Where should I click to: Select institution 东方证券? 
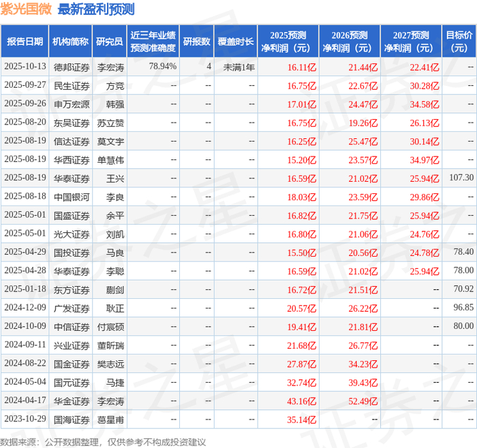pos(72,290)
